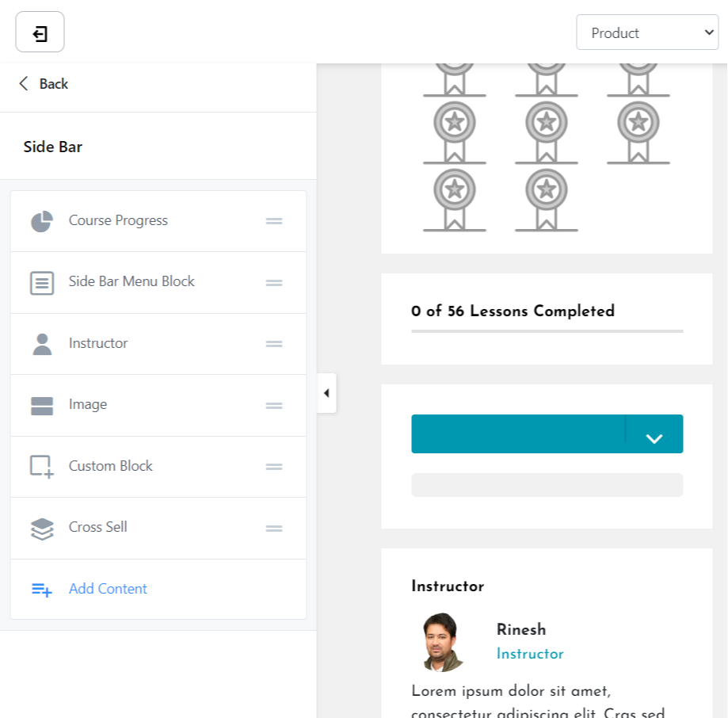This screenshot has height=718, width=728.
Task: Click the Instructor row drag handle
Action: [274, 344]
